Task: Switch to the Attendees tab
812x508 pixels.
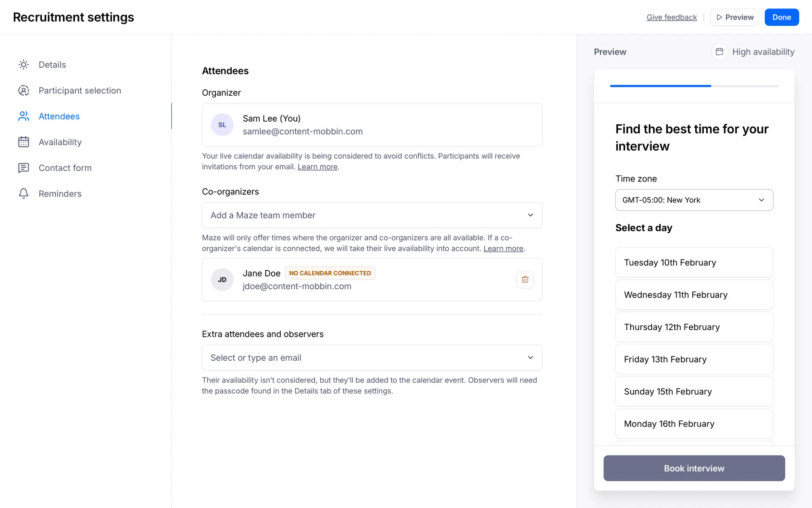Action: tap(59, 116)
